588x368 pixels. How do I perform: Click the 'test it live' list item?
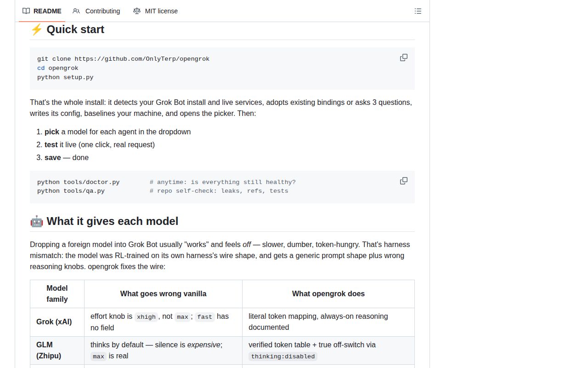tap(100, 144)
